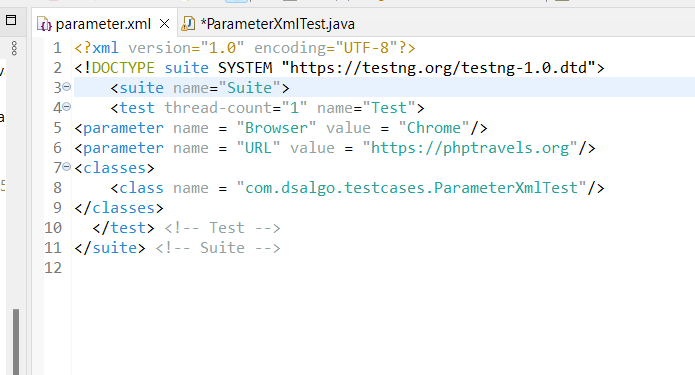Click the "Chrome" value on line 5
This screenshot has width=695, height=375.
(x=434, y=128)
